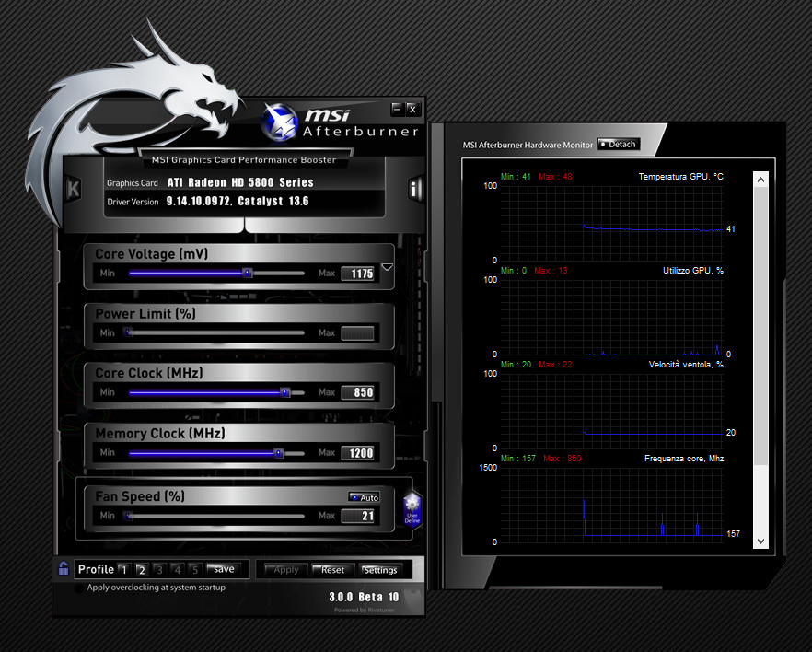The height and width of the screenshot is (652, 812).
Task: Click the Core Clock slider handle
Action: (284, 392)
